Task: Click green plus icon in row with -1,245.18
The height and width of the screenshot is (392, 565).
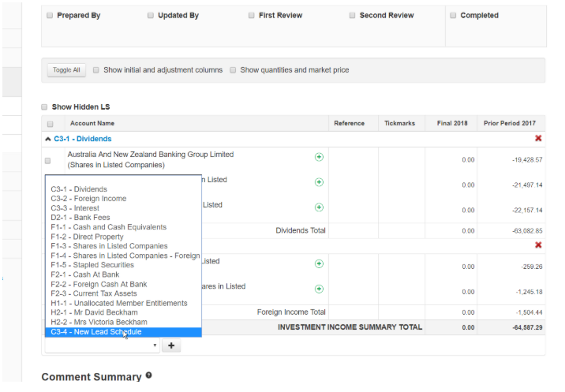Action: click(x=319, y=289)
